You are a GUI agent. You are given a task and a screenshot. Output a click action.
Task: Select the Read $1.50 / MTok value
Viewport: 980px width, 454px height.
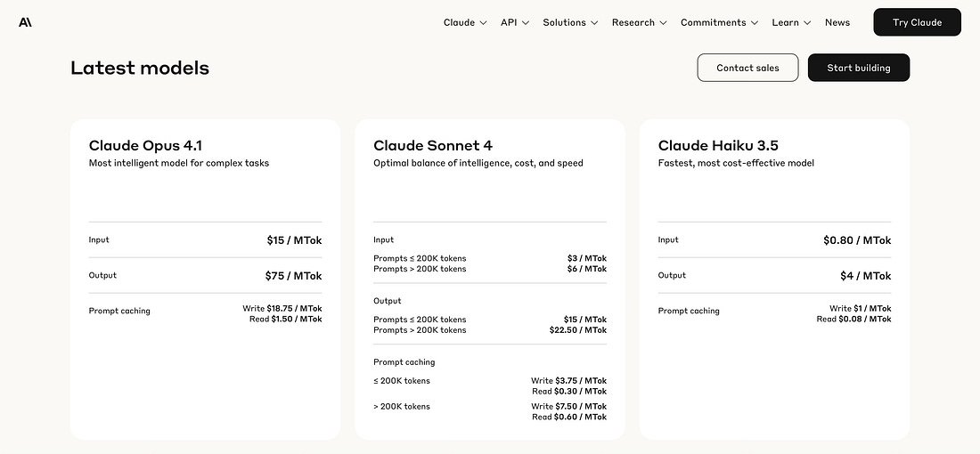[286, 319]
